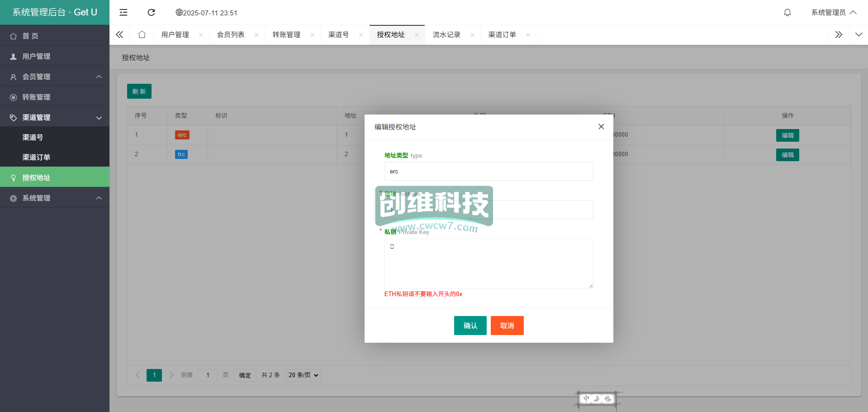Go to previous page arrow
Image resolution: width=868 pixels, height=412 pixels.
click(x=138, y=375)
